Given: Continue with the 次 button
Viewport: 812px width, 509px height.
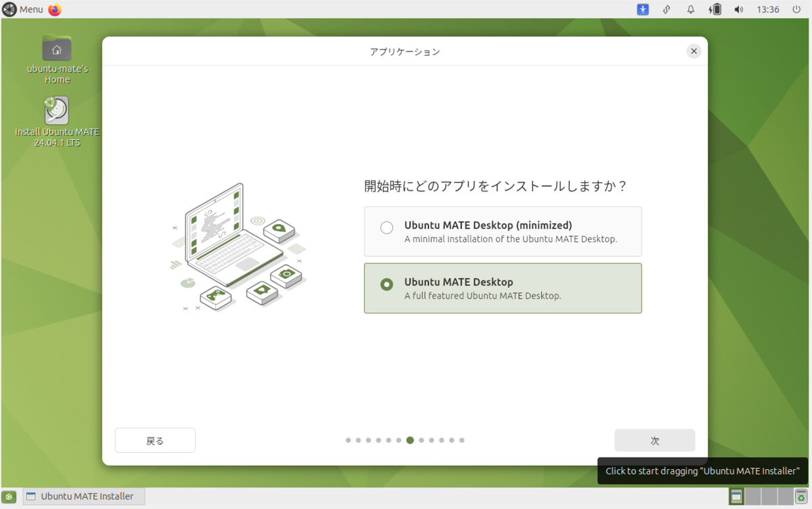Looking at the screenshot, I should 654,441.
